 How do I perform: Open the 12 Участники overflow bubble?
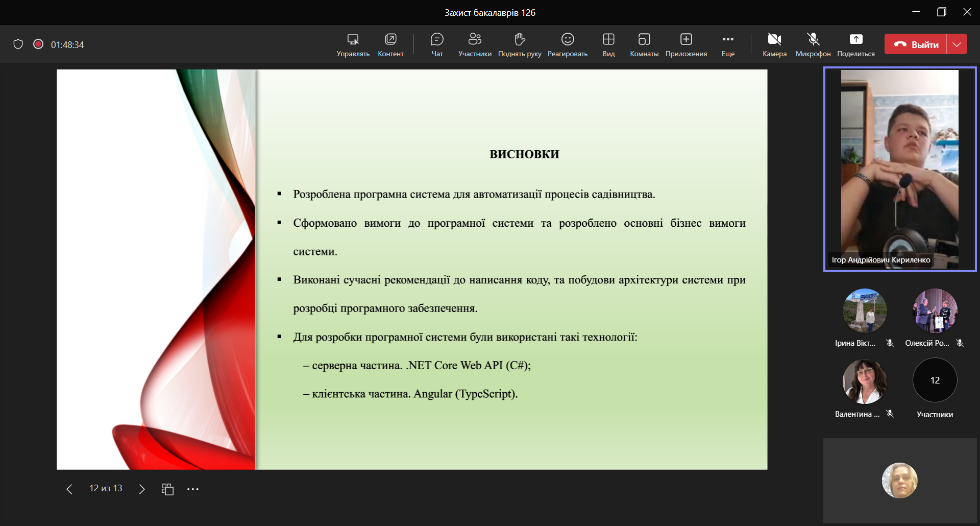[x=935, y=380]
